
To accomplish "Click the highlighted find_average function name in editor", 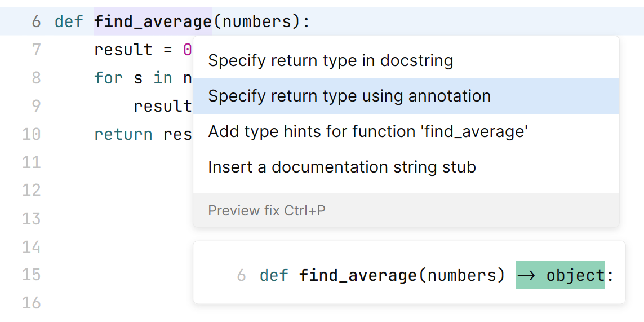I will point(153,22).
